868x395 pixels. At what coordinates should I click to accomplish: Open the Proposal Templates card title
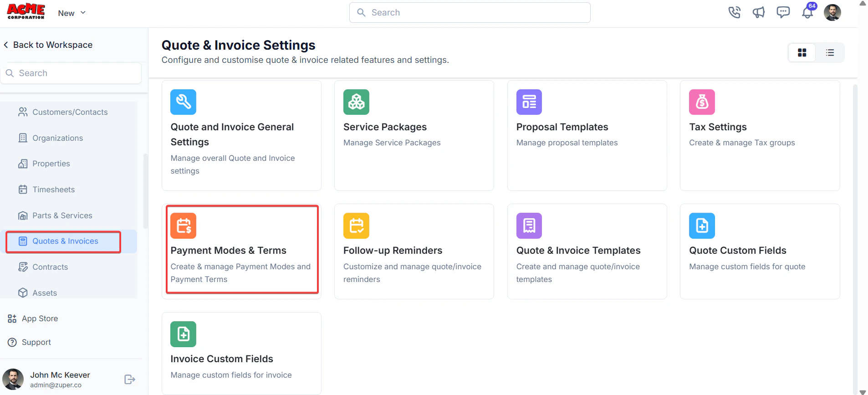[x=562, y=127]
